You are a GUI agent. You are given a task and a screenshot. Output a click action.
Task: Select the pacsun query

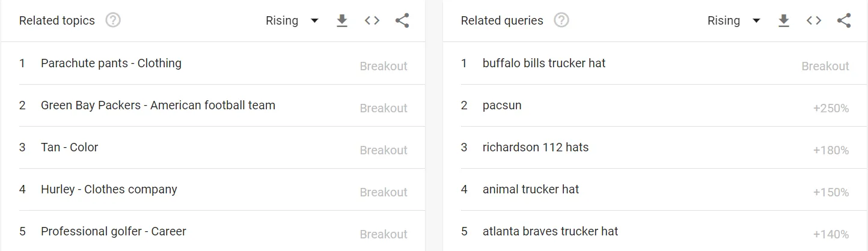[655, 106]
